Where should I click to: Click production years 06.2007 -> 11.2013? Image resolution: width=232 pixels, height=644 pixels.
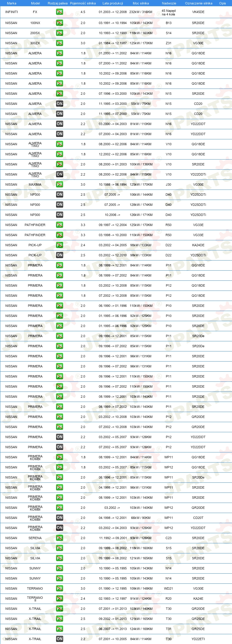point(113,629)
